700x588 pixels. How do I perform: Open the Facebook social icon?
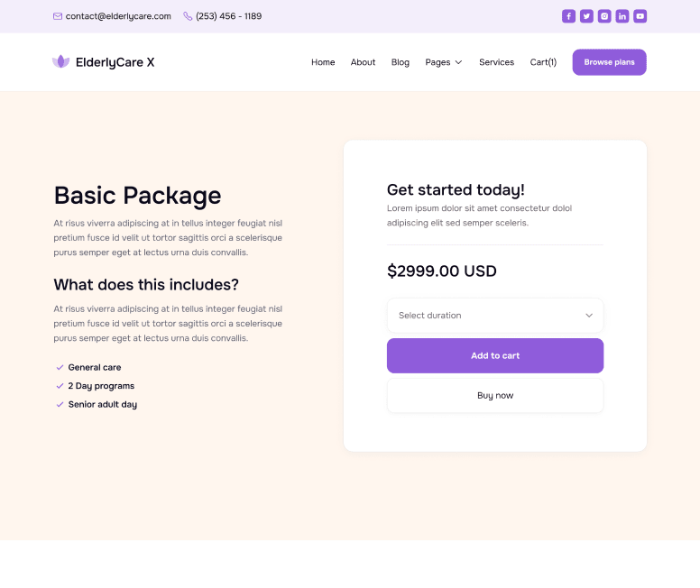(x=568, y=16)
